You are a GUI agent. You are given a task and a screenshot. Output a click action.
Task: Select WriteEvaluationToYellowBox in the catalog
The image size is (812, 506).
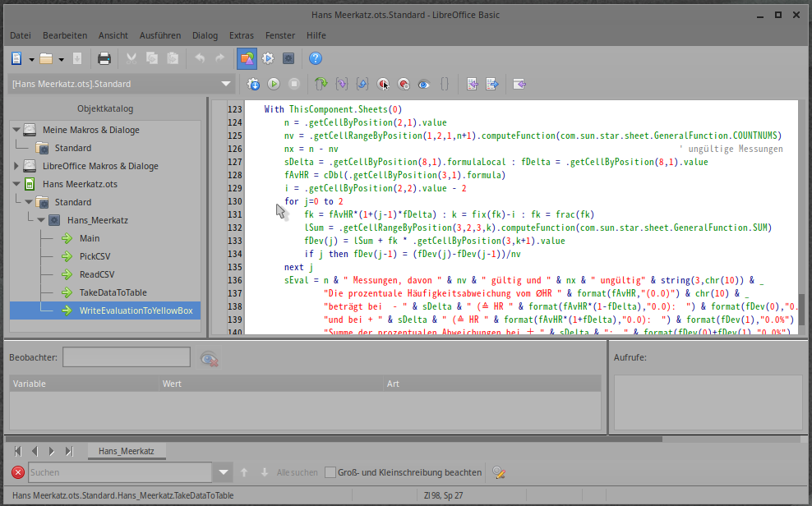coord(136,310)
